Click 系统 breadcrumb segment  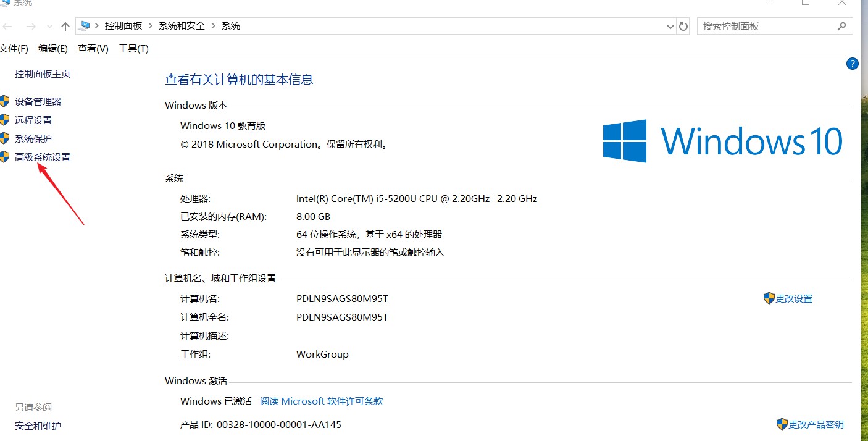[x=231, y=26]
